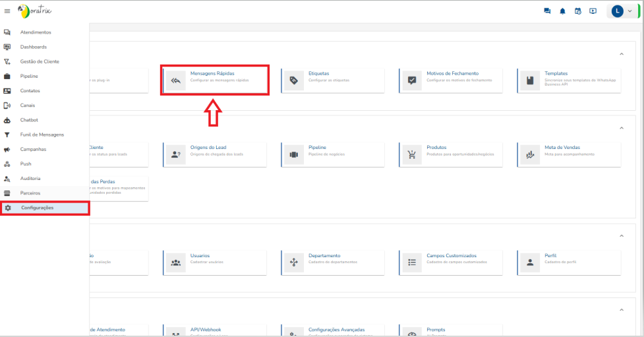Collapse the second section with Pipeline card

621,128
